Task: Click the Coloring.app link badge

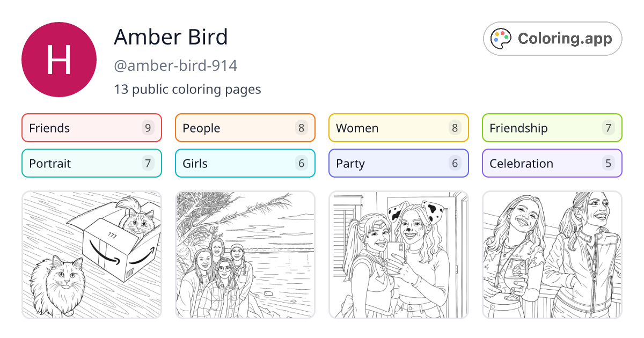Action: click(x=552, y=38)
